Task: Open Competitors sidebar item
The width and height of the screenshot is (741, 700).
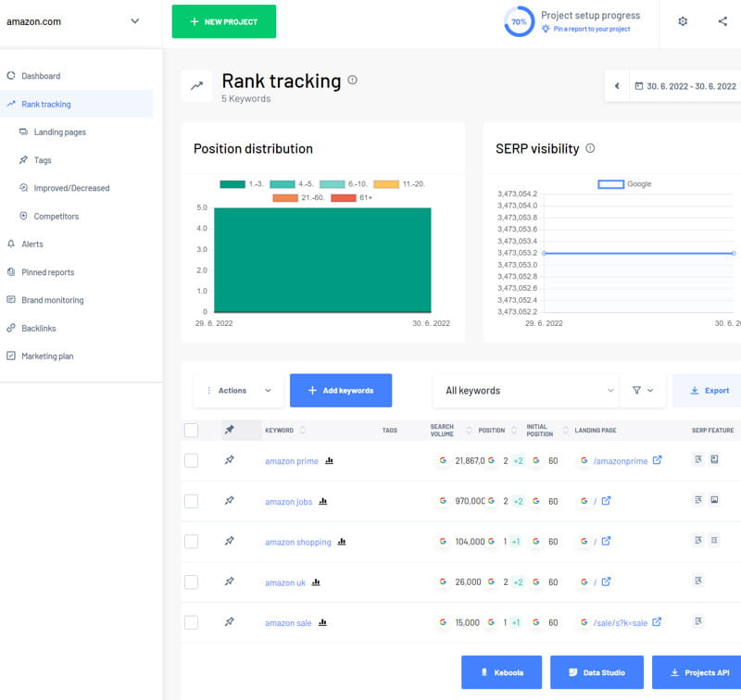Action: pos(56,217)
